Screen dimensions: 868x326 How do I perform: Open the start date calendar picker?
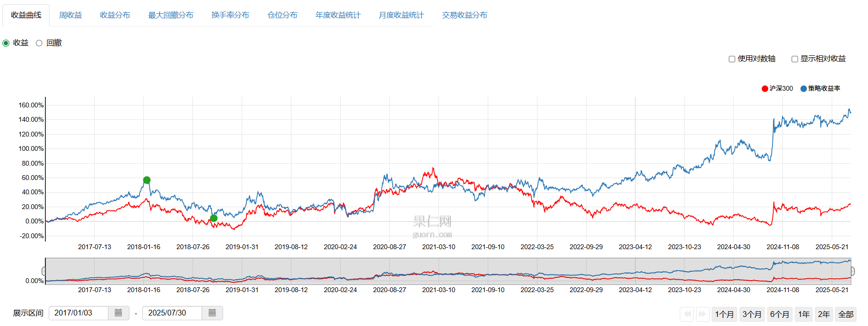[x=118, y=313]
